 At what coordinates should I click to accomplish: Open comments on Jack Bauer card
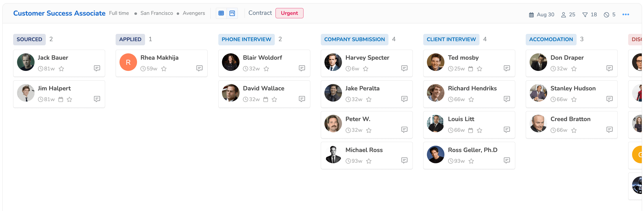point(97,68)
